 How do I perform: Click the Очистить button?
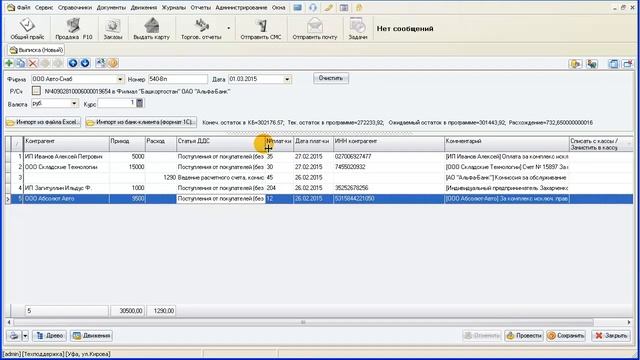[331, 78]
